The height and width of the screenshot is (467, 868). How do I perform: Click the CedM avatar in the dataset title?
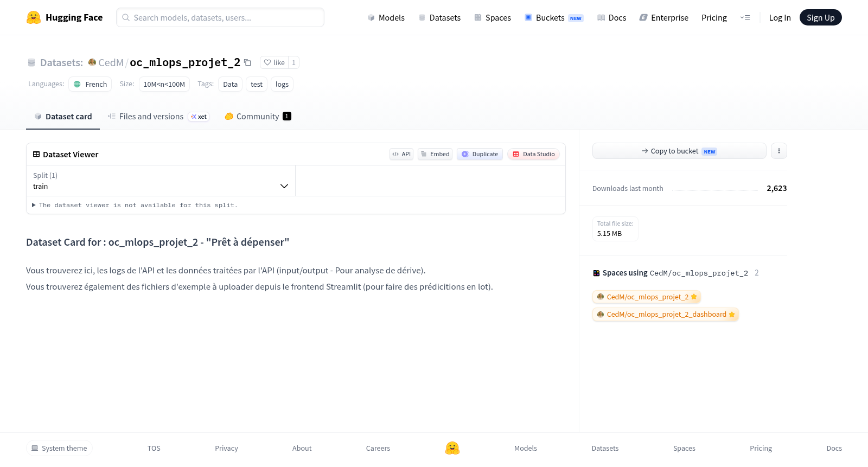[x=92, y=62]
